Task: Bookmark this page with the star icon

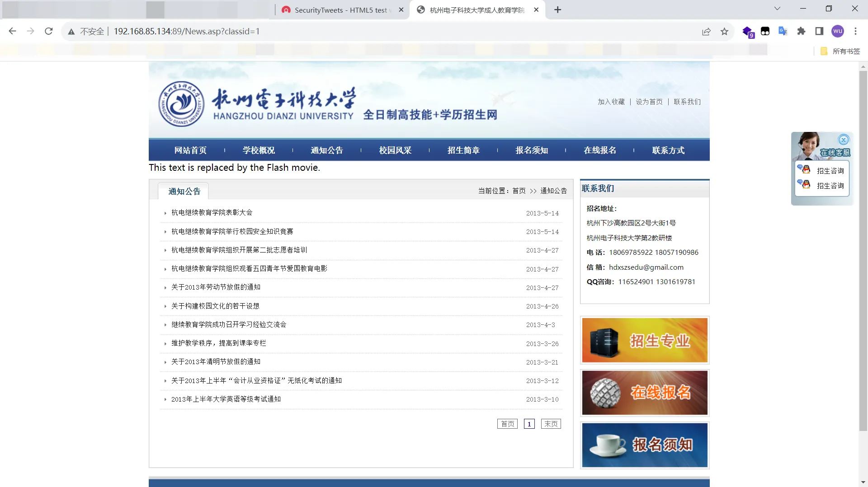Action: (725, 31)
